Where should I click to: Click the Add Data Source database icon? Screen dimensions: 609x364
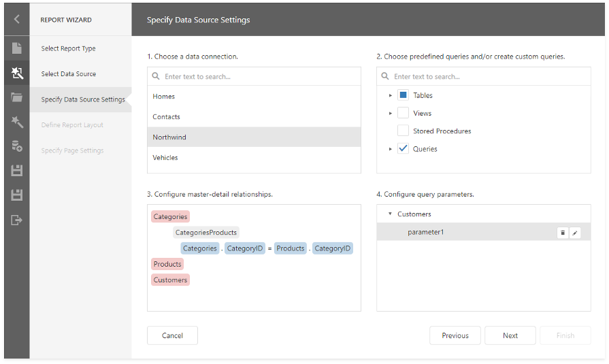17,146
